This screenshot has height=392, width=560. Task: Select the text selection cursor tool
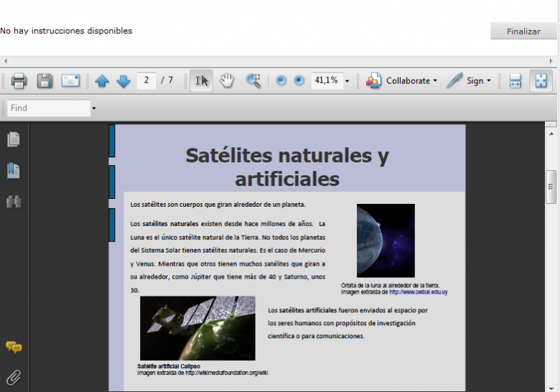click(x=202, y=80)
